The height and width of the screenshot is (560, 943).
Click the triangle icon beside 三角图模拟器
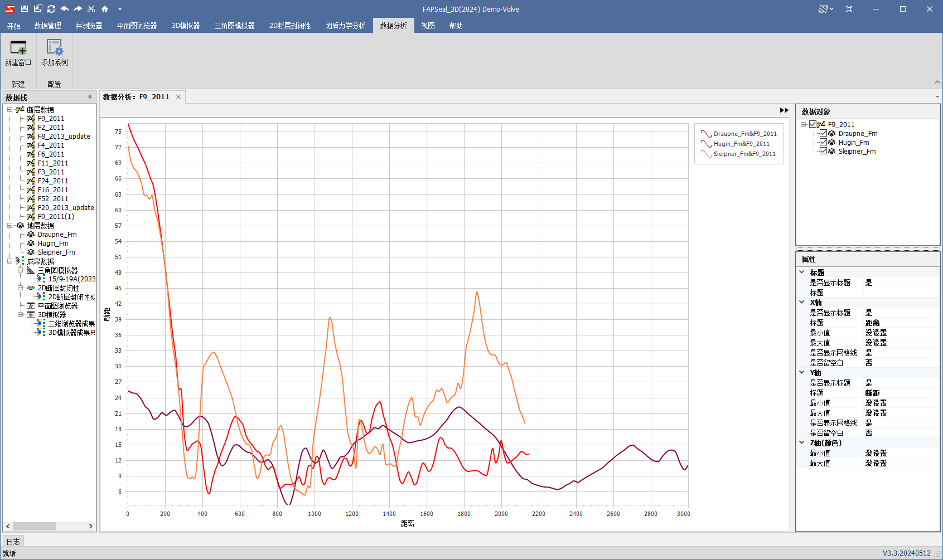click(x=31, y=270)
